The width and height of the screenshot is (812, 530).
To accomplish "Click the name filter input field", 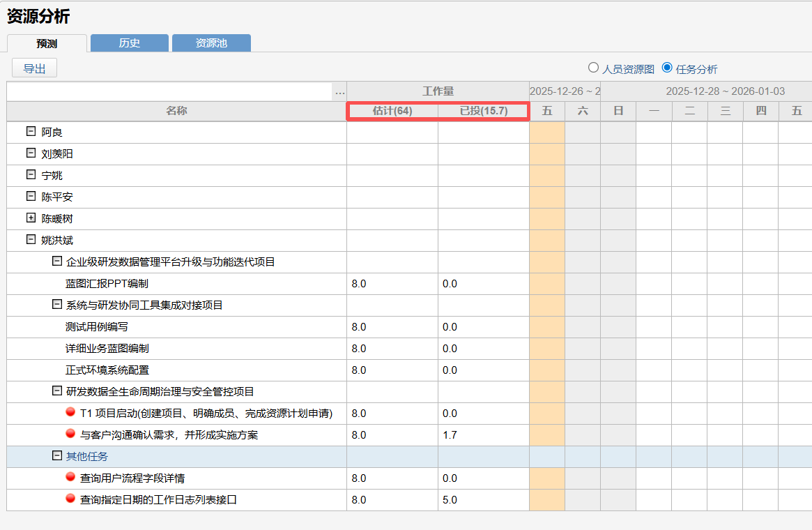I will (x=169, y=91).
